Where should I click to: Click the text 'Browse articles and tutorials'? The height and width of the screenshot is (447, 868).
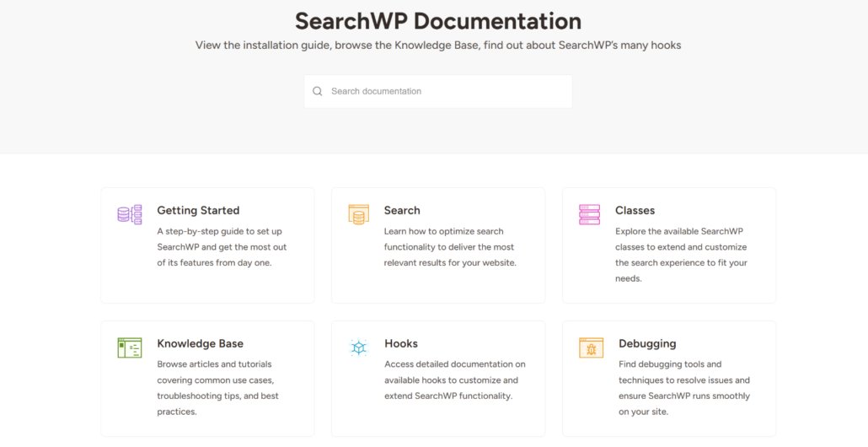click(214, 364)
